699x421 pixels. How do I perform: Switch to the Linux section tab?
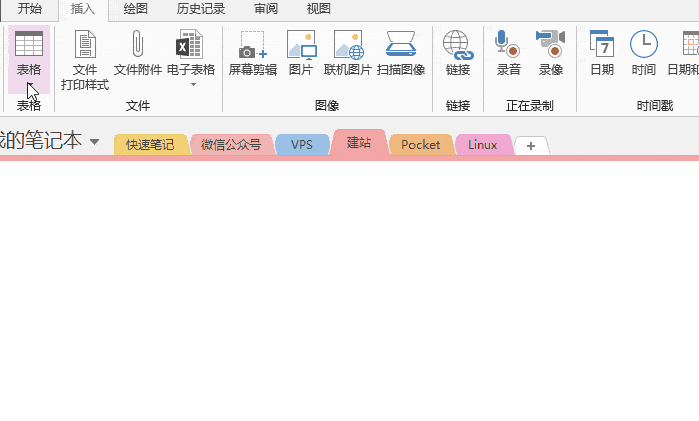pos(483,144)
